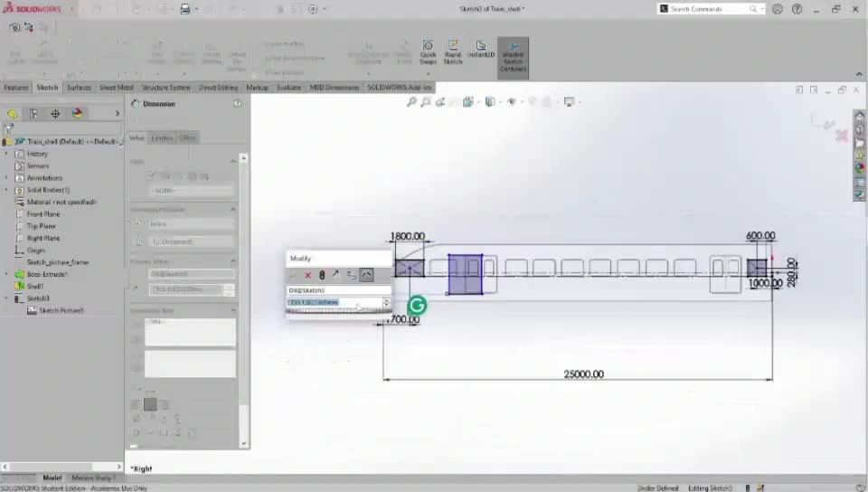Select the Rapid Sketch tool
The height and width of the screenshot is (492, 868).
453,52
